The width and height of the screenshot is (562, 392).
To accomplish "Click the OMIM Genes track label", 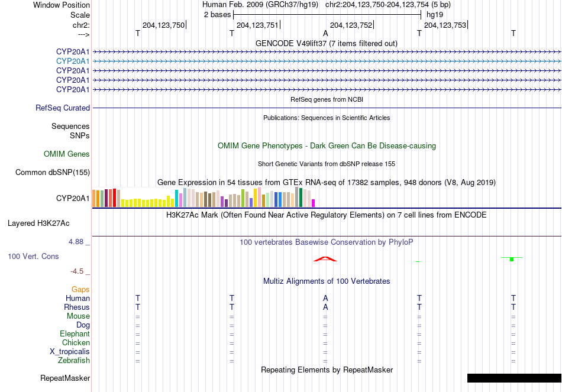I will (67, 154).
